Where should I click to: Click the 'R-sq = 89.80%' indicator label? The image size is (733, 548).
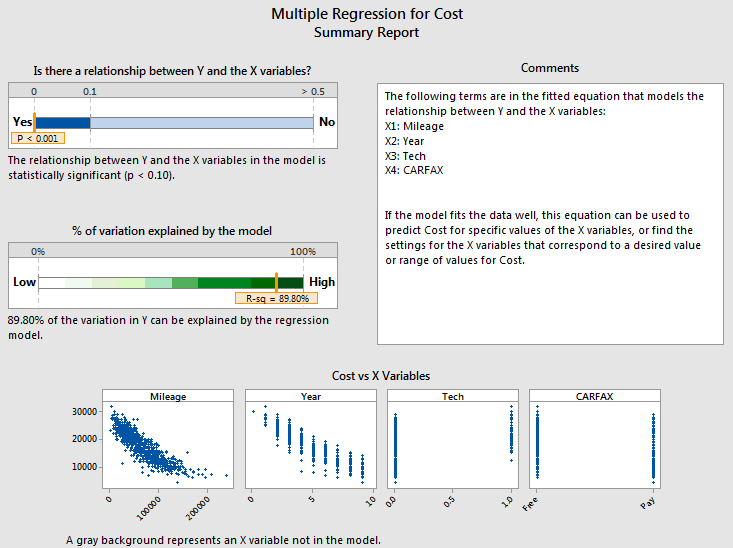[x=276, y=297]
